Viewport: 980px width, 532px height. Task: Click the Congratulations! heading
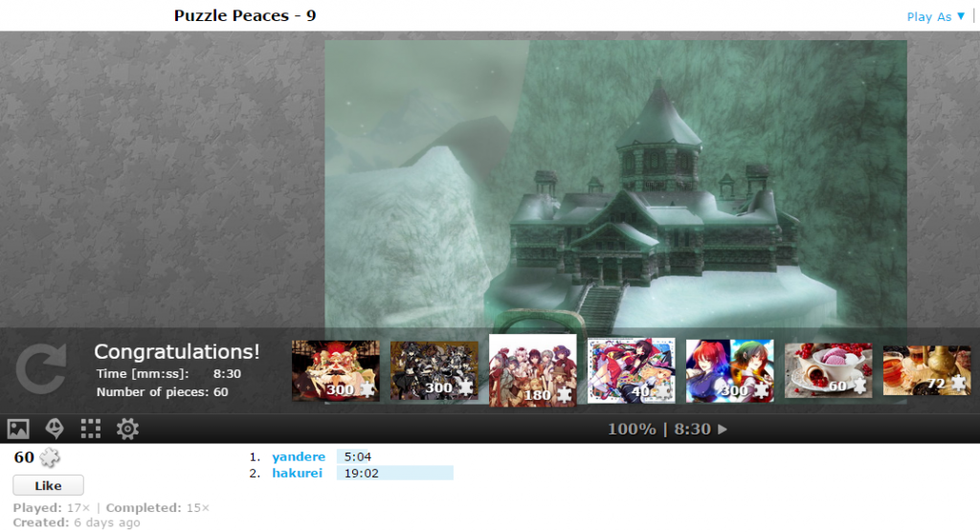tap(177, 351)
